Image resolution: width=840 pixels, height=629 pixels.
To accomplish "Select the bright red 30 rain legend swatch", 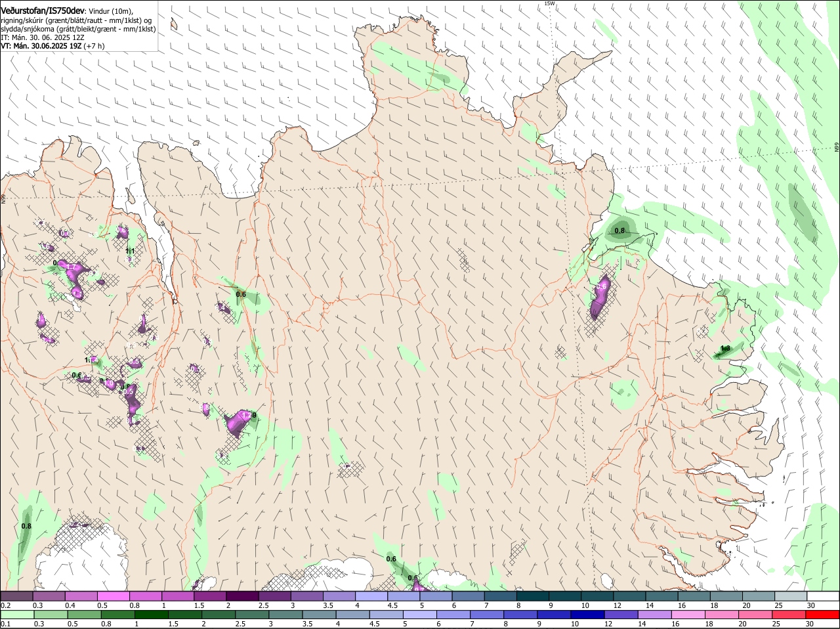I will coord(822,615).
